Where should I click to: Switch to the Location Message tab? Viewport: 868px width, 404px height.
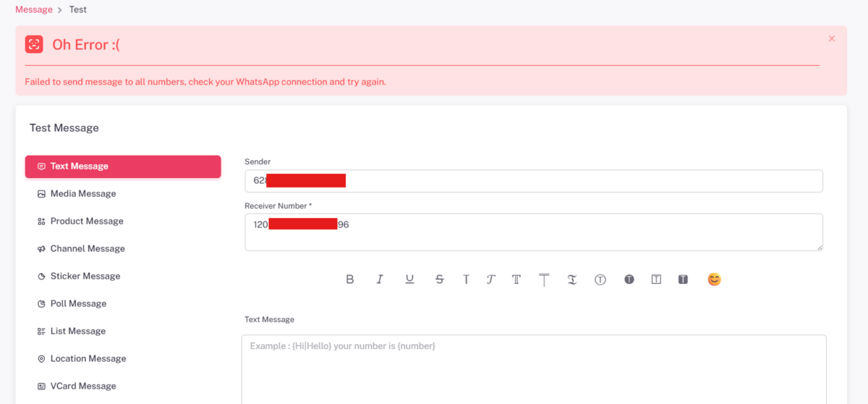pyautogui.click(x=88, y=359)
